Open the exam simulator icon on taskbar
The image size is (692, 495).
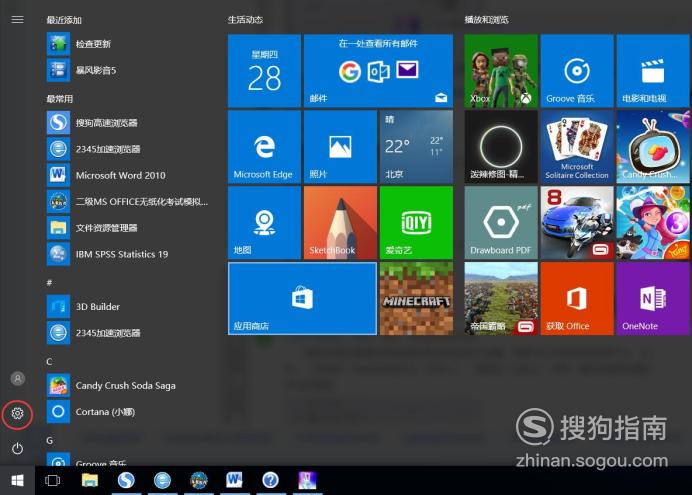coord(199,480)
